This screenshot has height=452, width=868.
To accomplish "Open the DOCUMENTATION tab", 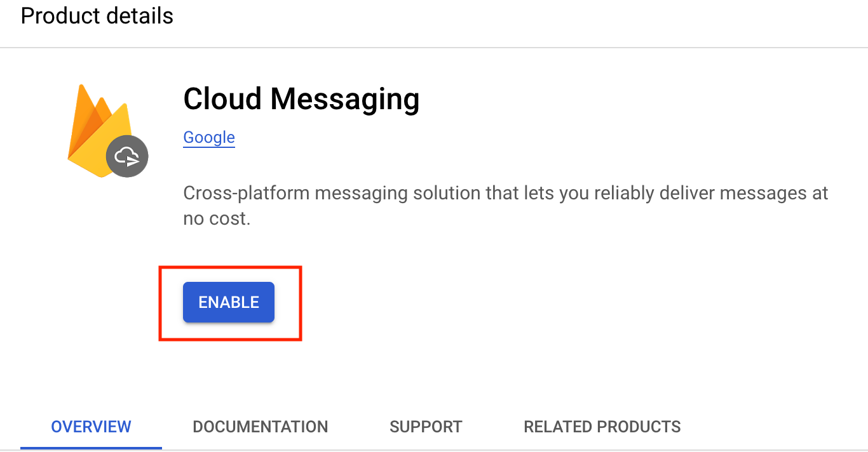I will point(261,427).
